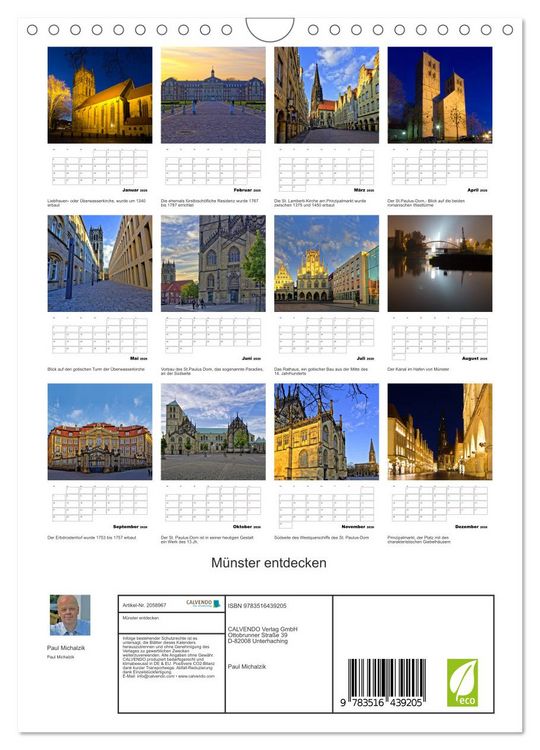540x750 pixels.
Task: Click the August month label
Action: (474, 358)
